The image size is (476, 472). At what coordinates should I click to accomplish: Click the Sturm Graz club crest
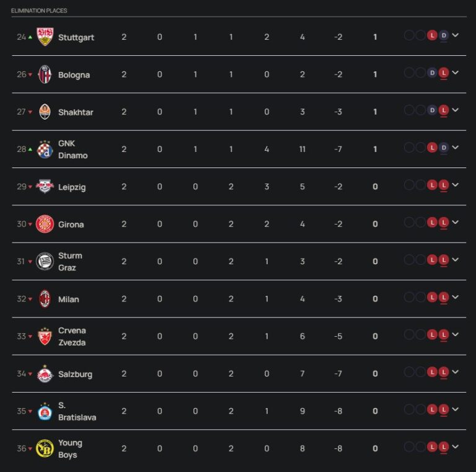pyautogui.click(x=45, y=261)
